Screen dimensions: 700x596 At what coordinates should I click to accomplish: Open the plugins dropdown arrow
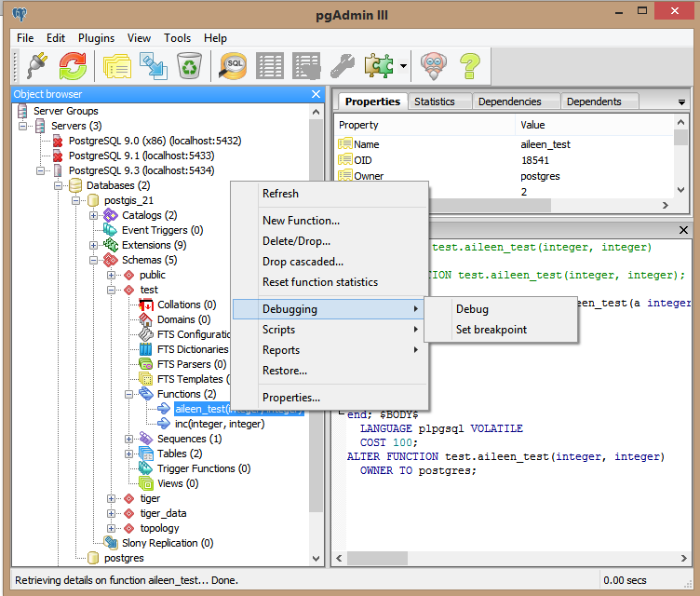click(x=403, y=66)
